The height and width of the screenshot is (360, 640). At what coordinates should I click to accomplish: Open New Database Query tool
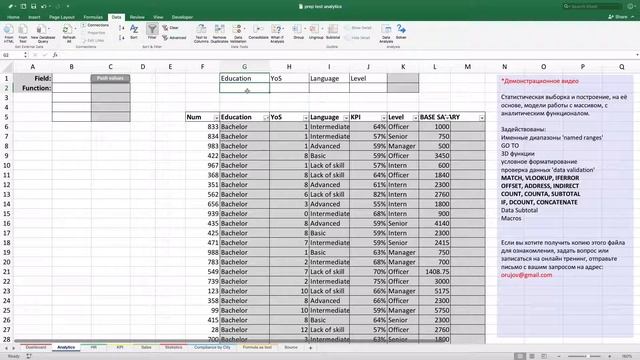42,33
